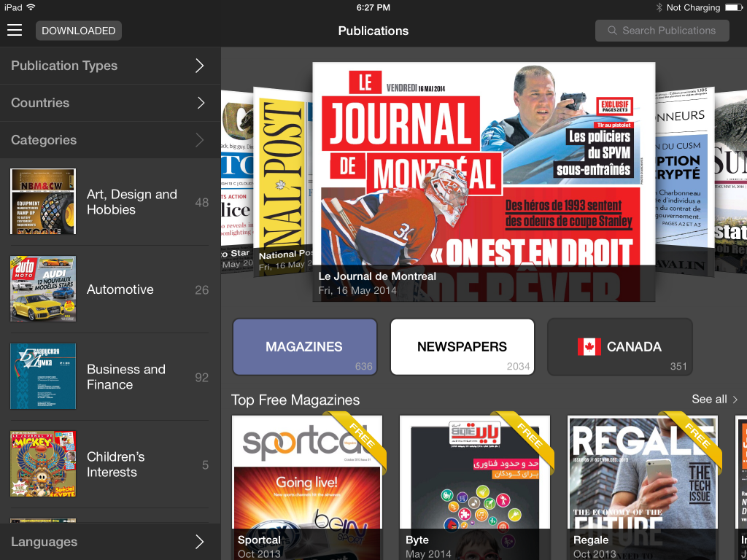Open the Regale magazine cover
The width and height of the screenshot is (747, 560).
pos(643,488)
